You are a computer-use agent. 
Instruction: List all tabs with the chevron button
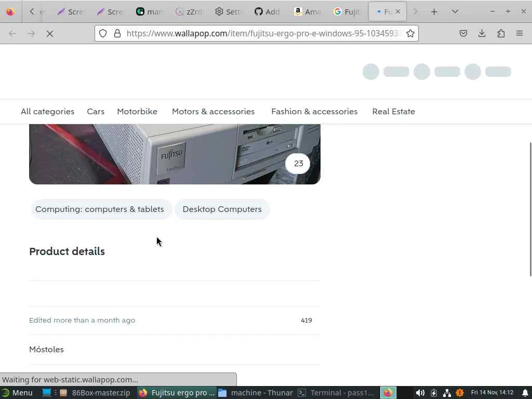pos(455,11)
